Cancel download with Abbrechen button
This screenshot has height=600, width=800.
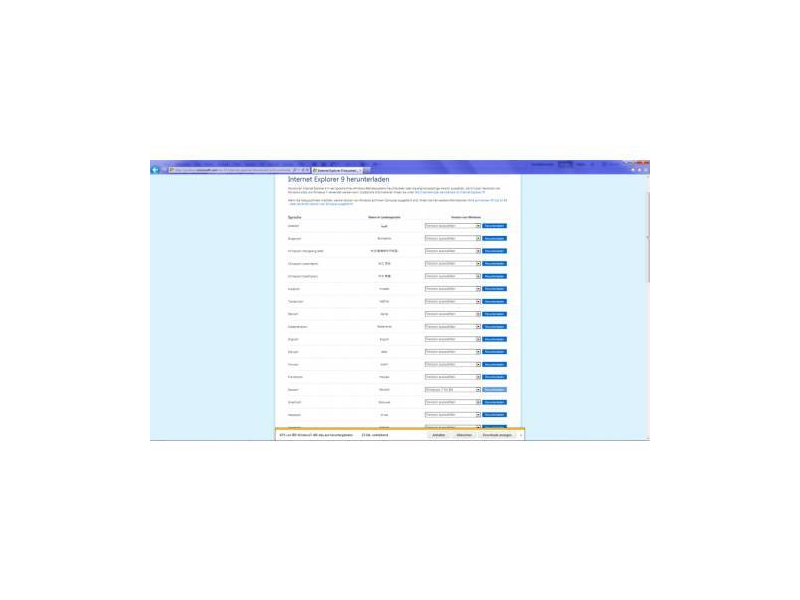[464, 435]
